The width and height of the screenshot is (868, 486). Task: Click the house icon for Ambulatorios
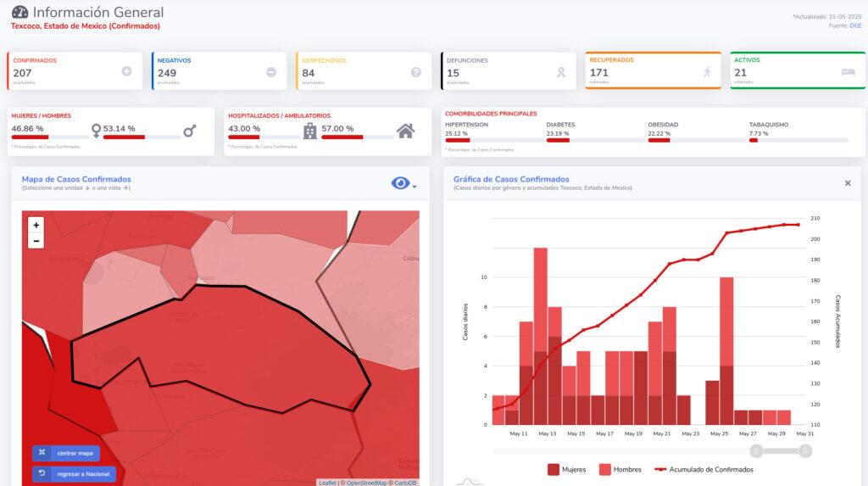[406, 131]
